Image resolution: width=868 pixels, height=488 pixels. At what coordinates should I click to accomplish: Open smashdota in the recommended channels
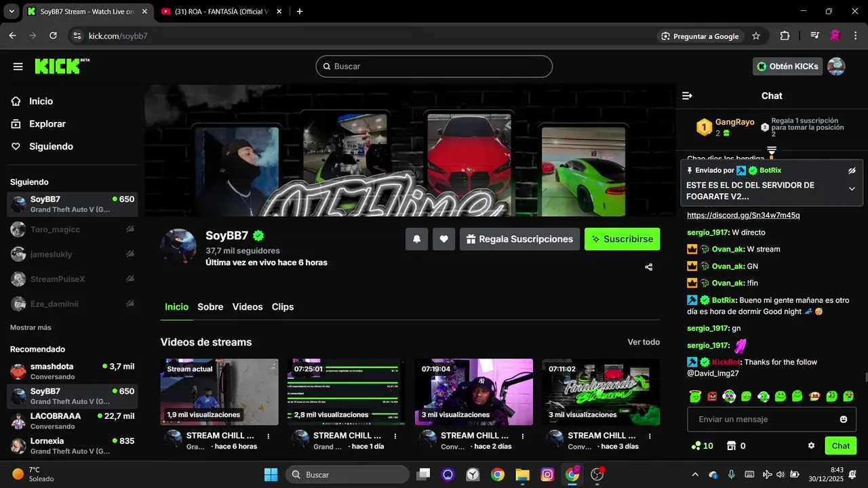[x=73, y=371]
